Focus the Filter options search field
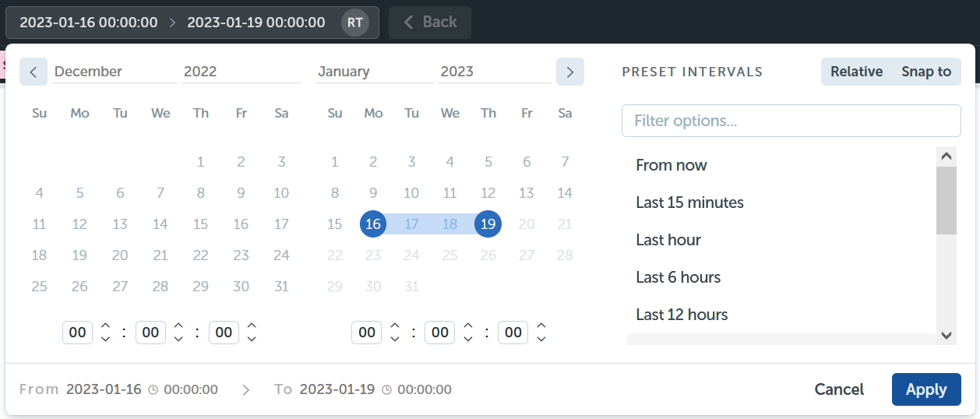 791,121
